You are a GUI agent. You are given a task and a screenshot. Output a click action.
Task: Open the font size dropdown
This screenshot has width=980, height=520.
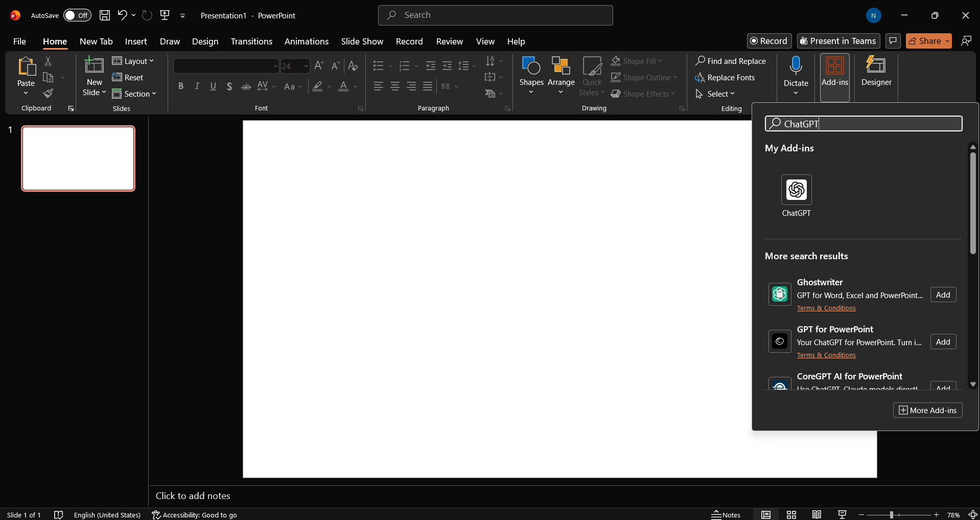(306, 66)
